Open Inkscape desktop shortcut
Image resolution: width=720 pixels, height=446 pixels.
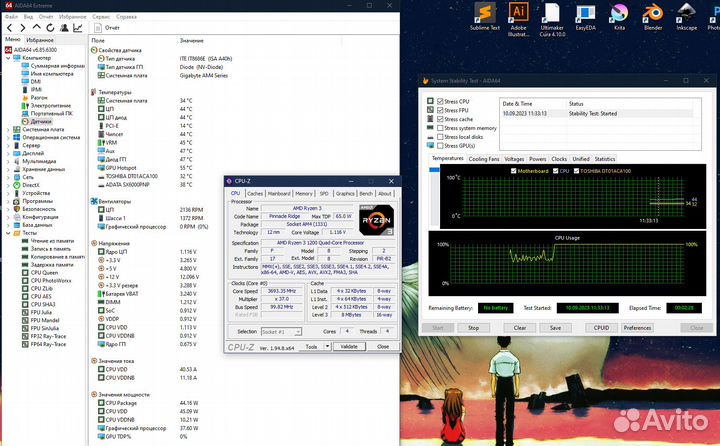point(686,16)
